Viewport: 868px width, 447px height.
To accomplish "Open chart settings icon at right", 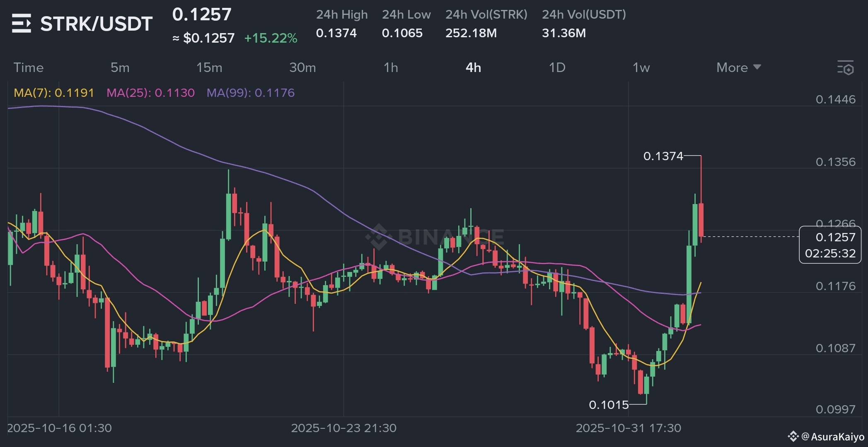I will (845, 67).
